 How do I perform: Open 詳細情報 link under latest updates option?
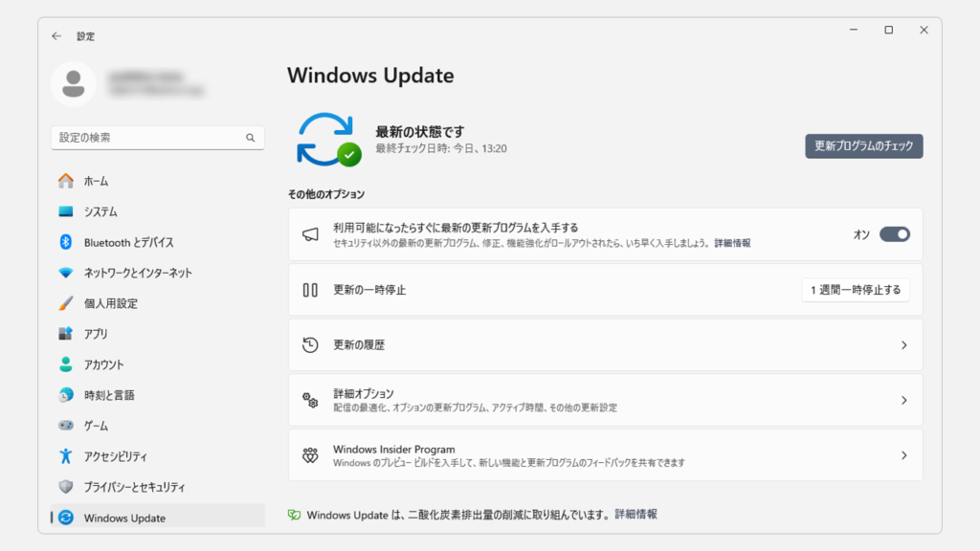coord(732,243)
